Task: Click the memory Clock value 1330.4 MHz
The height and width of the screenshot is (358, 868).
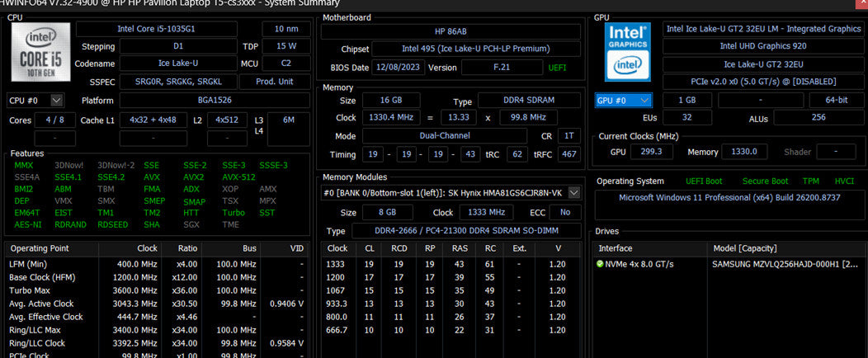Action: [x=391, y=118]
